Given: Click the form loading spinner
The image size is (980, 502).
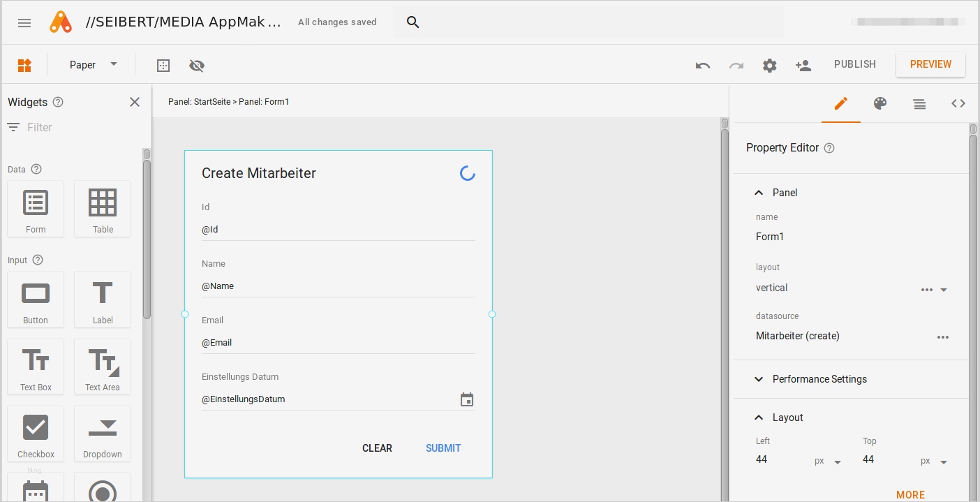Looking at the screenshot, I should 468,173.
